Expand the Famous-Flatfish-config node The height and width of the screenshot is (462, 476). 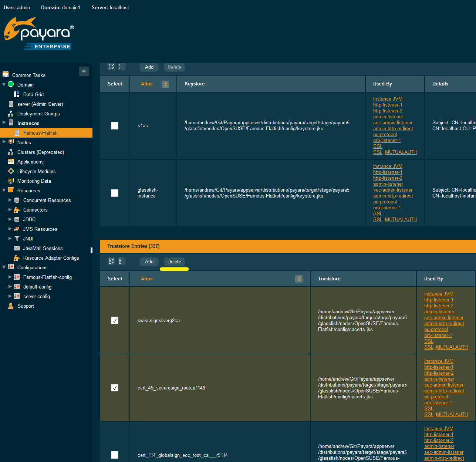click(x=10, y=277)
